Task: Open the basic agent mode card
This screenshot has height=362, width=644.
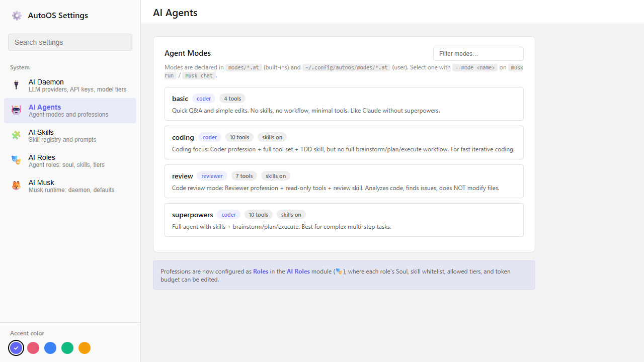Action: pos(344,104)
